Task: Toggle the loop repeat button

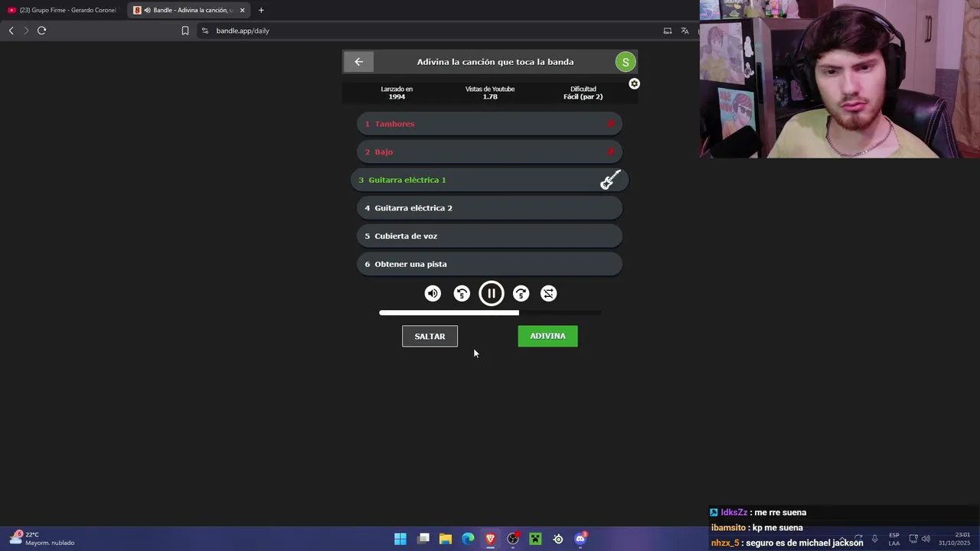Action: pos(549,293)
